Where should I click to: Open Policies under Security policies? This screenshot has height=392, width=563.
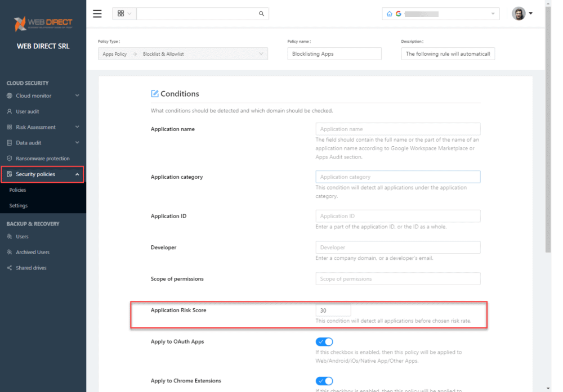[x=18, y=190]
